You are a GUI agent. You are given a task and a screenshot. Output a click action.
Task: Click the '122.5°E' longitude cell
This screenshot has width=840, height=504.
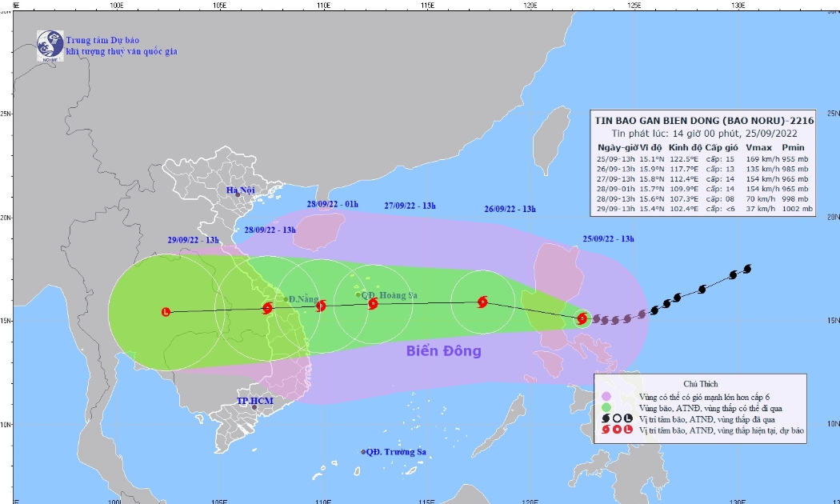pos(683,159)
